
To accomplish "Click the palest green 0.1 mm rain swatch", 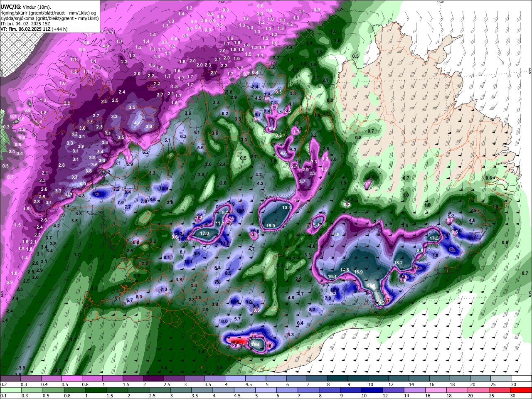I will pos(10,390).
